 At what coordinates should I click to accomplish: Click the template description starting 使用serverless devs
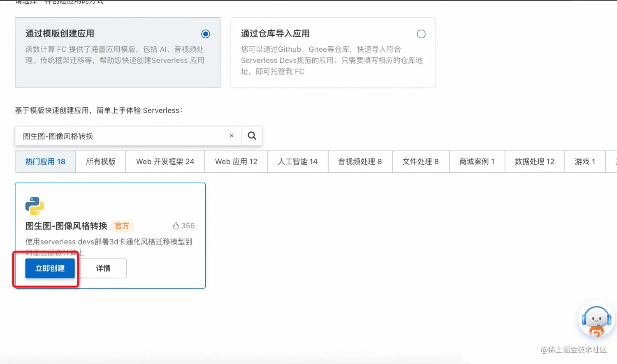109,247
